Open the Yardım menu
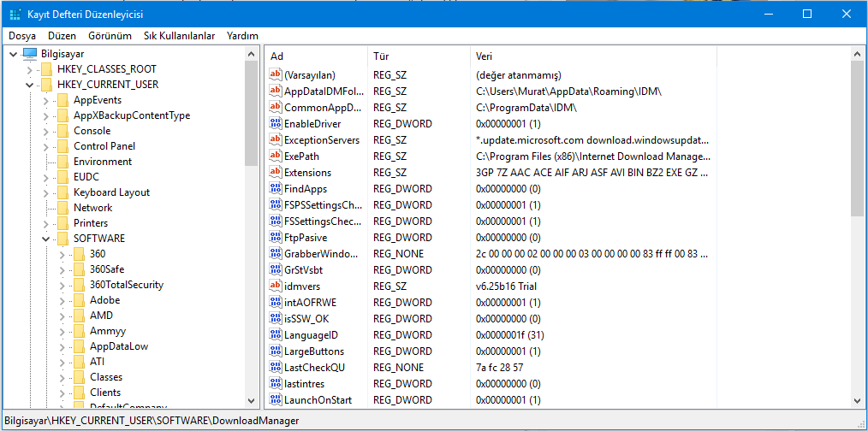The width and height of the screenshot is (868, 431). [x=242, y=36]
